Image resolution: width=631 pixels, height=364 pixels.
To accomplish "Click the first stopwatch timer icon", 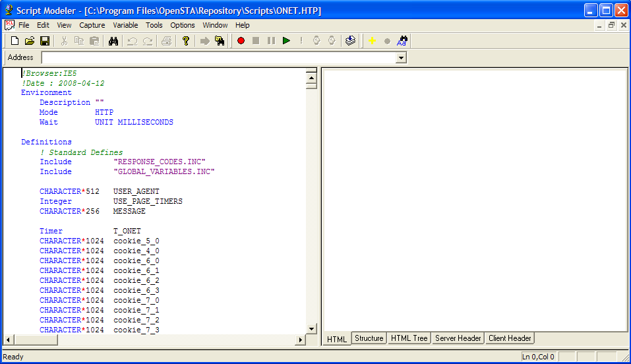I will [316, 41].
